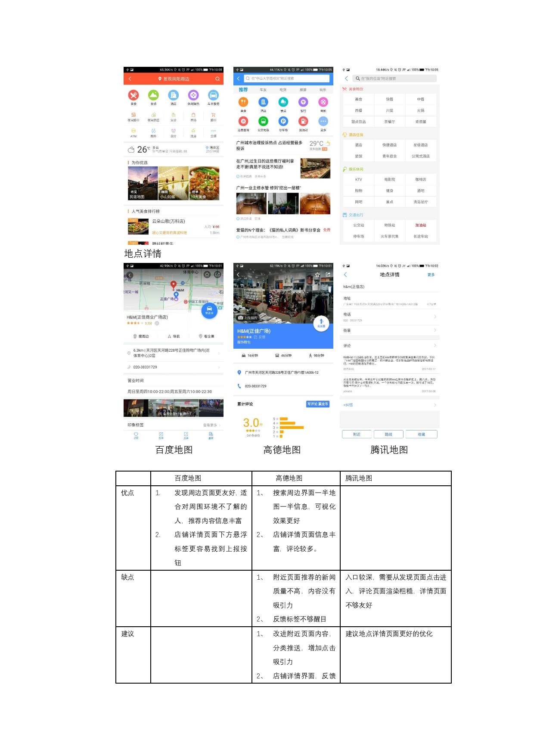534x756 pixels.
Task: Expand +纠错 row chevron on Tencent detail
Action: pyautogui.click(x=435, y=405)
